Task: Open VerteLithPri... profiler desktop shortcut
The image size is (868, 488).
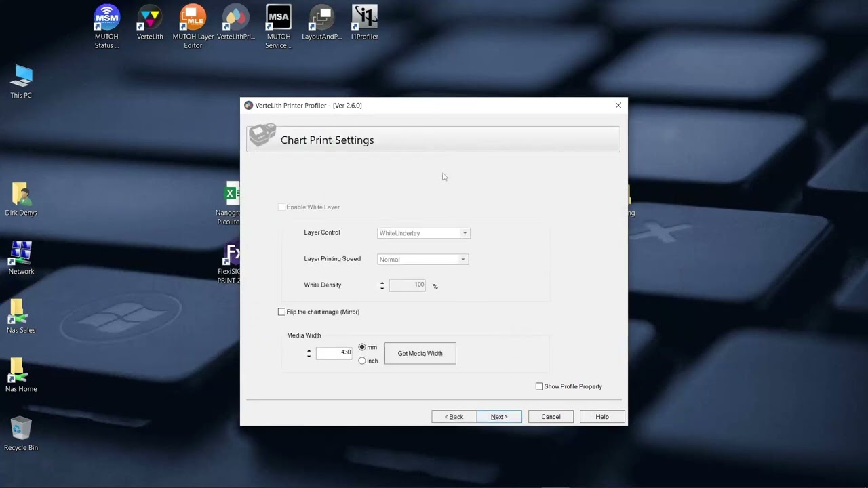Action: (x=236, y=23)
